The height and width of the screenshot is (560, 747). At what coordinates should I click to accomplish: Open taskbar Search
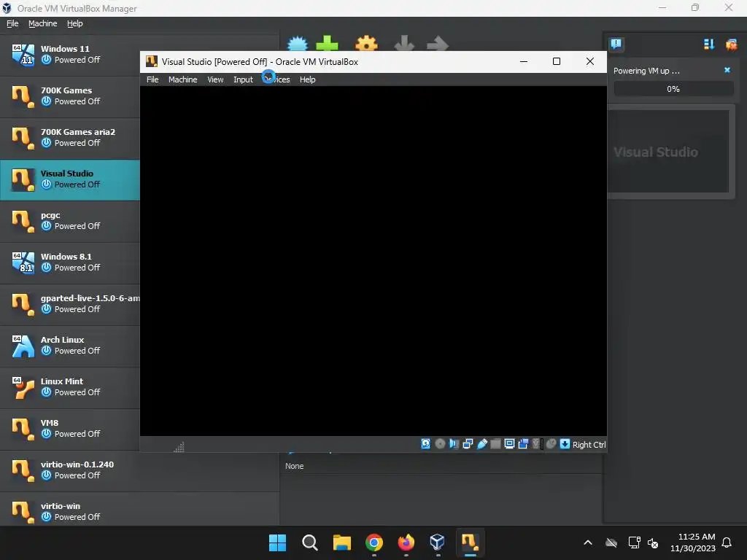tap(309, 542)
